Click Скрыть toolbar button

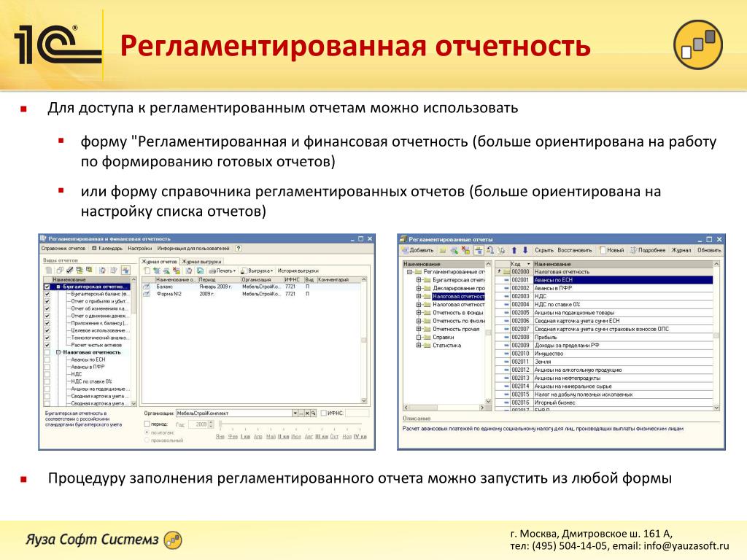tap(543, 250)
